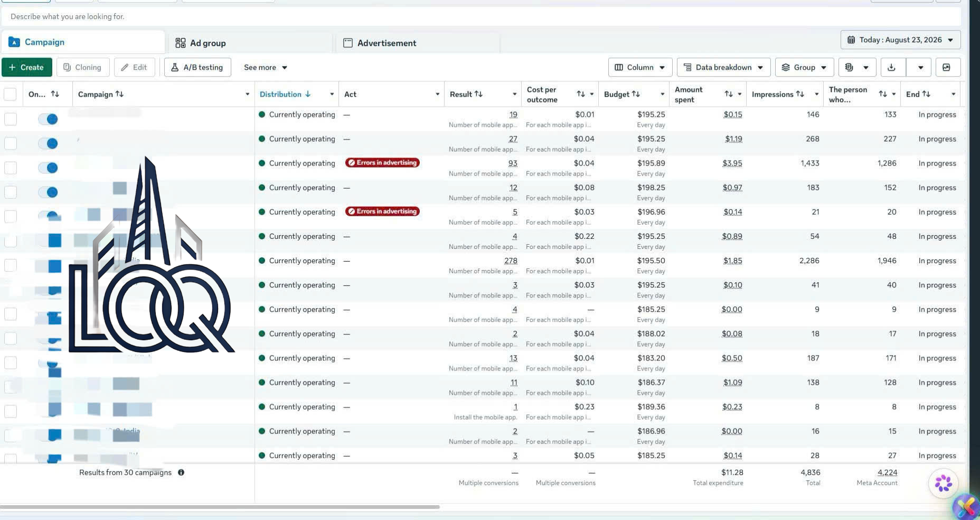This screenshot has height=520, width=980.
Task: Click the Edit button
Action: (134, 67)
